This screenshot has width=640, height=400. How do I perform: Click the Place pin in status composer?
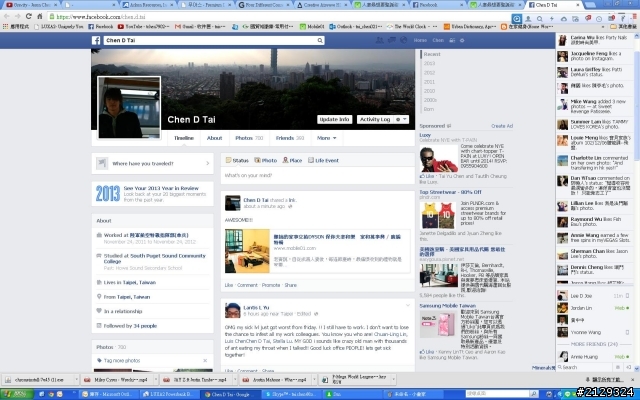285,160
